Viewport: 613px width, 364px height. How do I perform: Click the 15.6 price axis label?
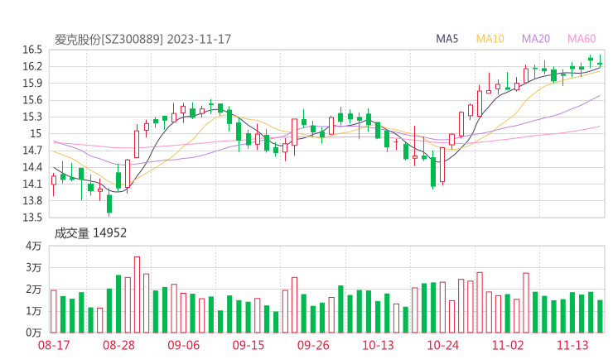32,100
